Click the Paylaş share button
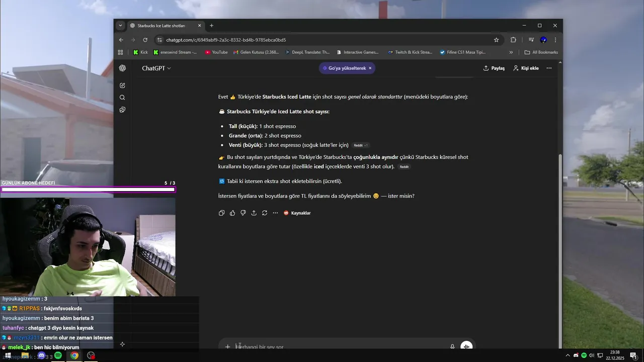 pyautogui.click(x=494, y=68)
